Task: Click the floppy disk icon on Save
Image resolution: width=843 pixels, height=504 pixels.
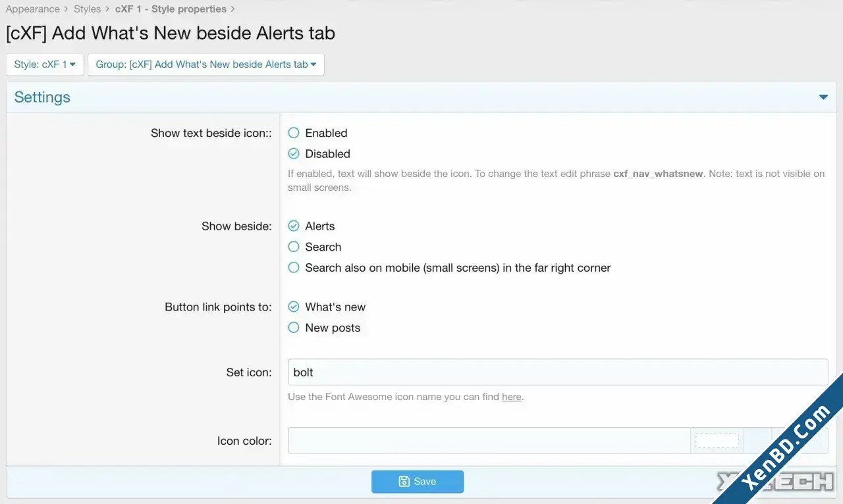Action: tap(404, 482)
